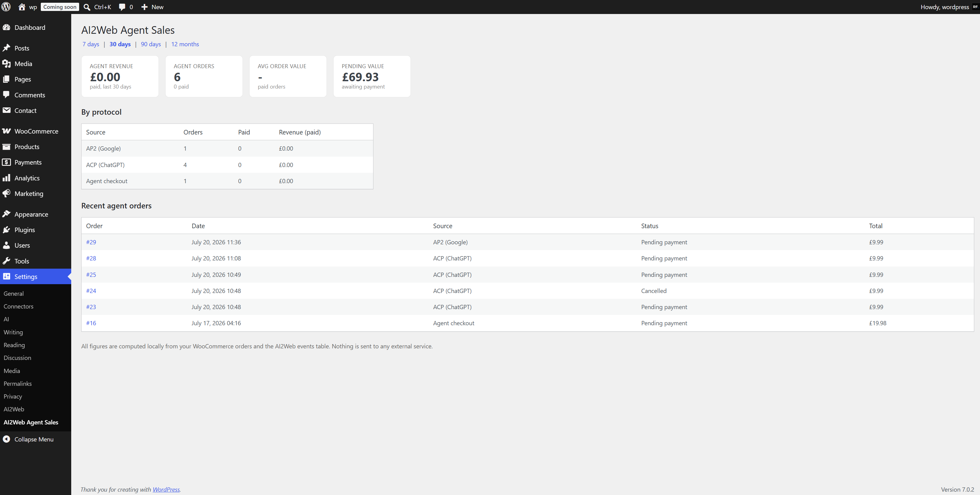Viewport: 980px width, 495px height.
Task: Click the search magnifier icon
Action: click(x=87, y=7)
